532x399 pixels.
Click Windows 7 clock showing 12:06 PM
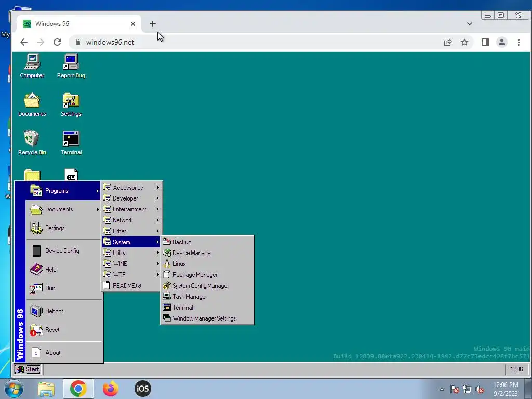tap(506, 389)
